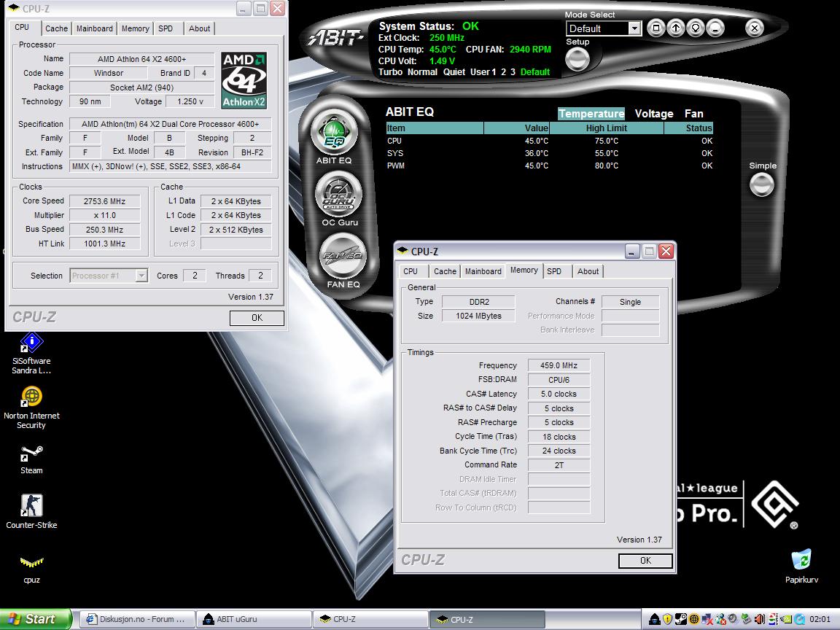
Task: Open the Mainboard tab in top-left CPU-Z window
Action: [x=94, y=28]
